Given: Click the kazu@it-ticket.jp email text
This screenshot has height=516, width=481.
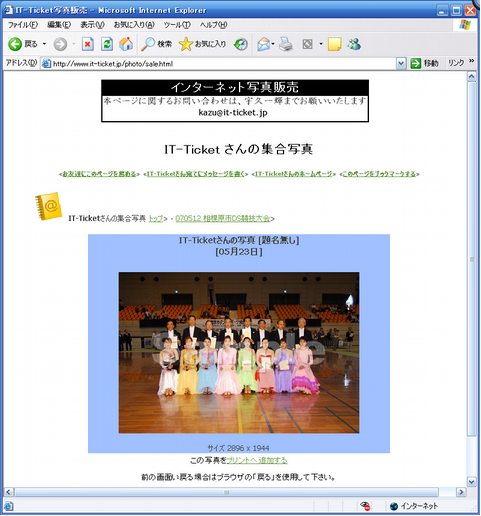Looking at the screenshot, I should click(233, 113).
